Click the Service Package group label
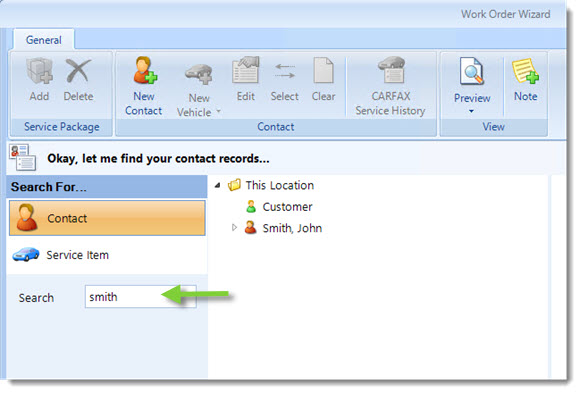The height and width of the screenshot is (393, 580). [x=62, y=127]
